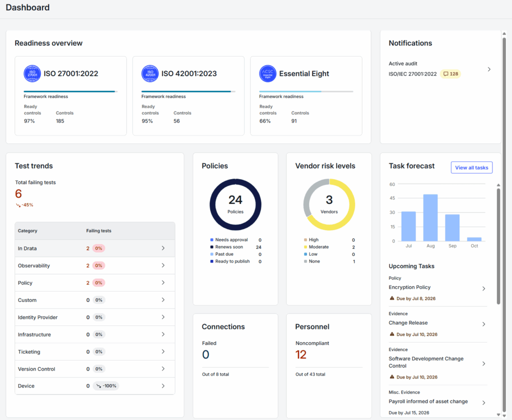Click the Policies donut chart showing 24
This screenshot has width=512, height=420.
pyautogui.click(x=235, y=204)
